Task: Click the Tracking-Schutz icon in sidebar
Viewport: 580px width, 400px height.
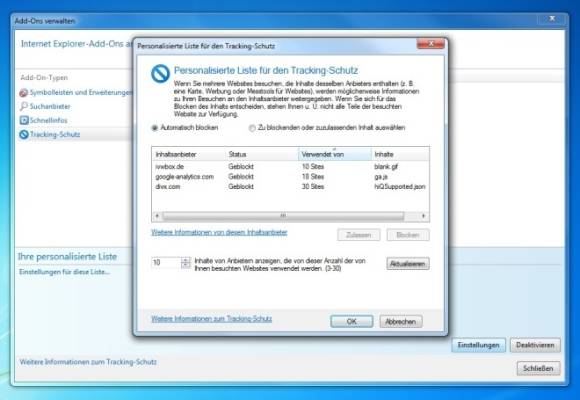Action: click(x=24, y=135)
